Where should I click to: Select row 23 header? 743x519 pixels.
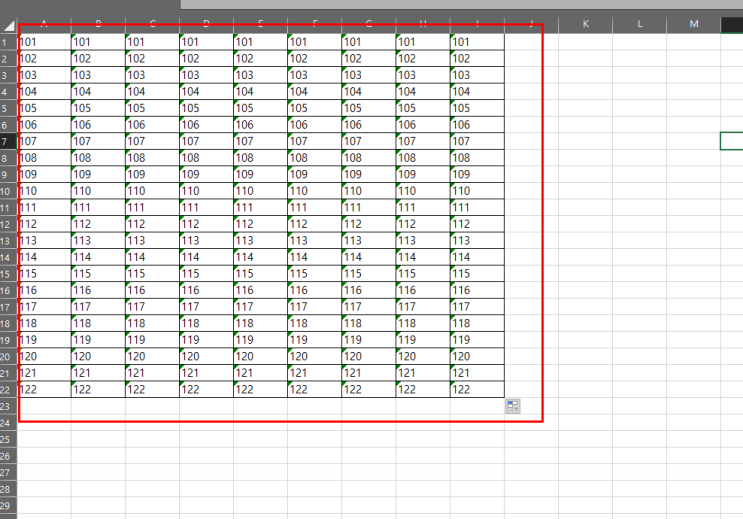pyautogui.click(x=8, y=406)
